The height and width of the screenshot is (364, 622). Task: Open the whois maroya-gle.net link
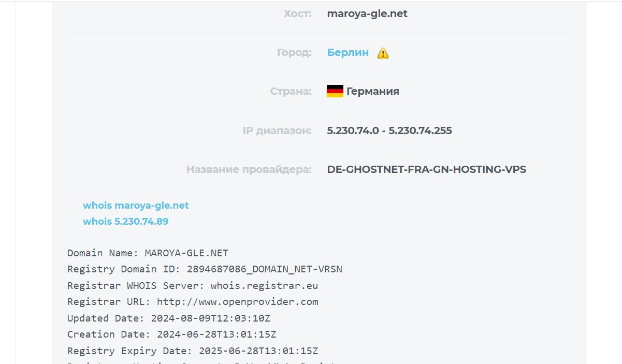pyautogui.click(x=136, y=206)
